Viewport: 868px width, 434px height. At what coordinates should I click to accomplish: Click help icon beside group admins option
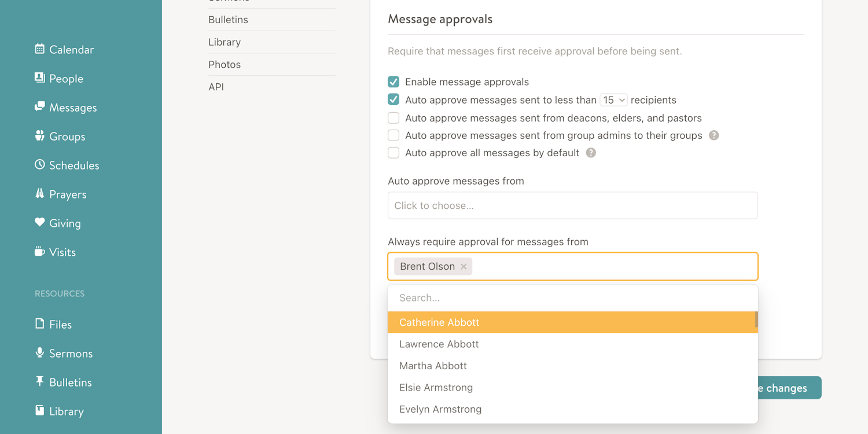click(x=714, y=135)
